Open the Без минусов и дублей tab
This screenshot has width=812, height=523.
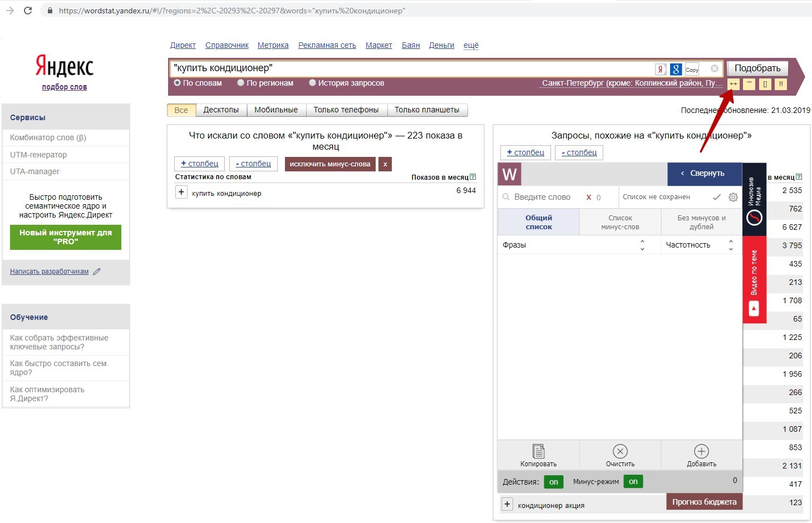[701, 222]
